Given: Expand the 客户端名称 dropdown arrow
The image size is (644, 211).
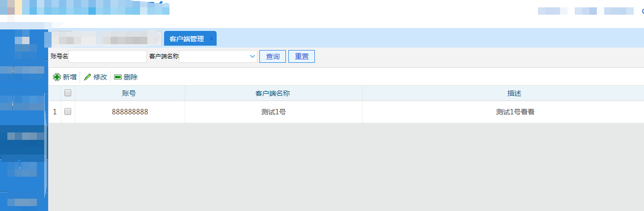Looking at the screenshot, I should tap(252, 56).
